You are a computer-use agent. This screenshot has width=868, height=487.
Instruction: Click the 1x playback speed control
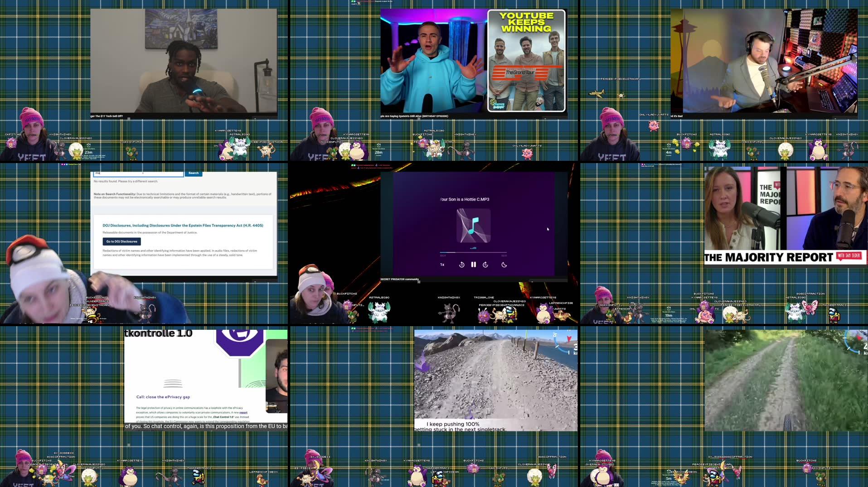click(442, 265)
